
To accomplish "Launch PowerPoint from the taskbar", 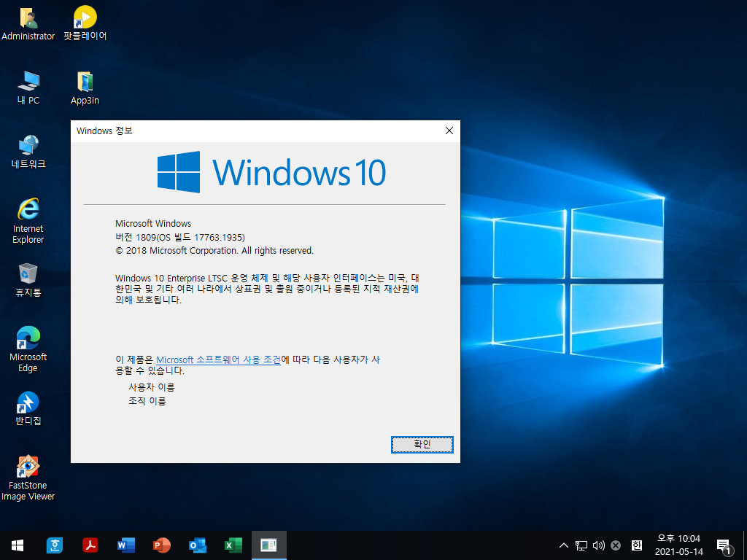I will coord(161,545).
